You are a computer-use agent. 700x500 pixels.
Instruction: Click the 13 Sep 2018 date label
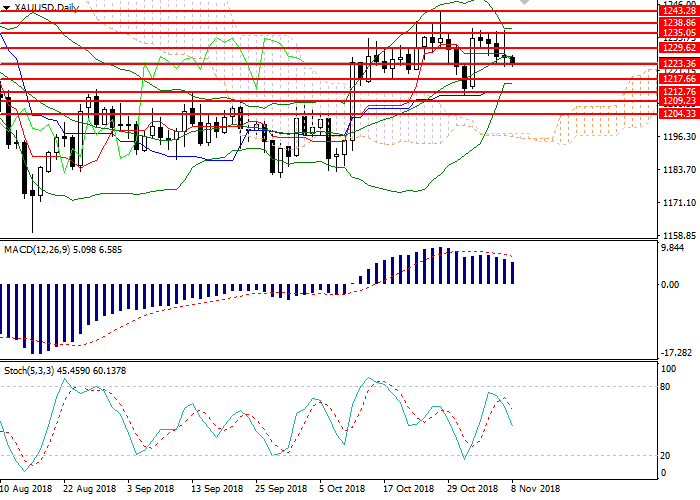(217, 489)
